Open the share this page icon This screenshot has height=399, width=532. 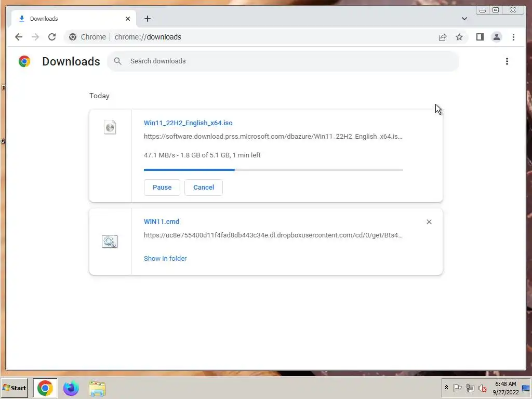[x=443, y=37]
